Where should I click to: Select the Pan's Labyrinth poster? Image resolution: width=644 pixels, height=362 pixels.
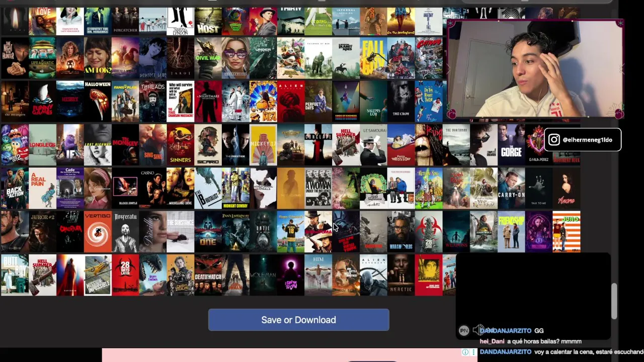tap(235, 232)
